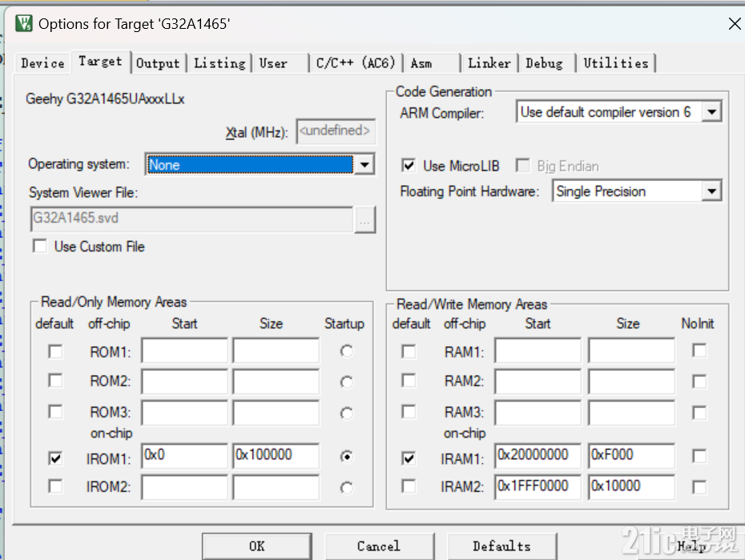This screenshot has height=560, width=745.
Task: Open the Linker tab
Action: [x=489, y=62]
